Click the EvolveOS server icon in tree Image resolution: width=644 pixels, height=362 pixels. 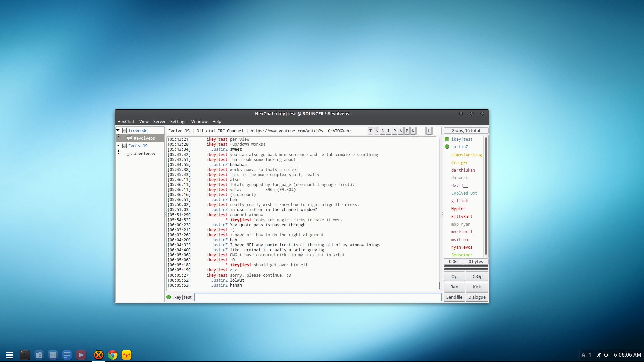[125, 146]
